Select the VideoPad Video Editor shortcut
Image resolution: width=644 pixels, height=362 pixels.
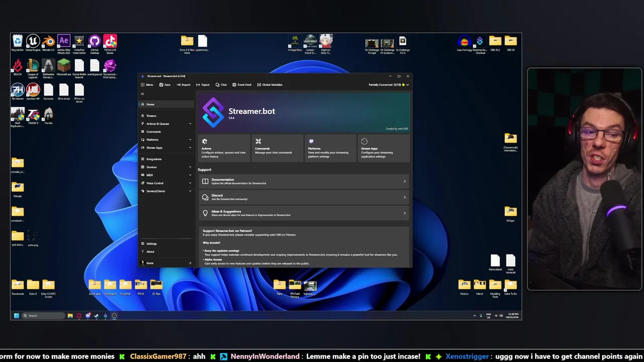[x=79, y=45]
